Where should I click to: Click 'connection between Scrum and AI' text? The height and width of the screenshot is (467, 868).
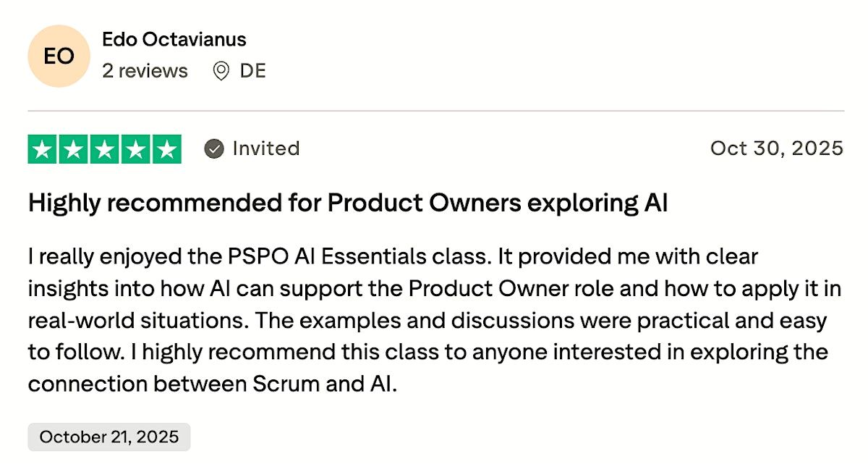click(213, 384)
